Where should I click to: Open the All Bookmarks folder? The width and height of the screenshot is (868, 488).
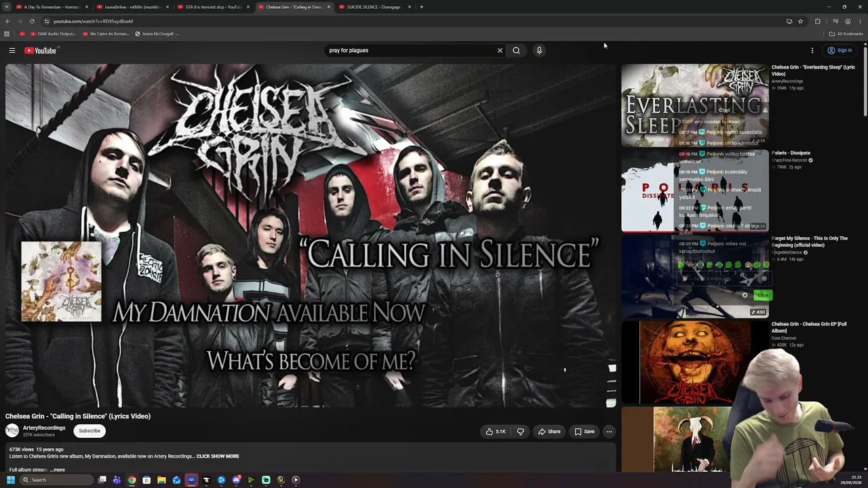[x=846, y=33]
